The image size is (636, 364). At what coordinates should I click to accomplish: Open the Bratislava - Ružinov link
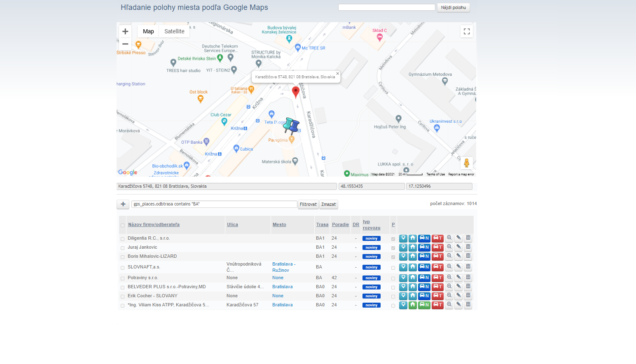tap(284, 267)
